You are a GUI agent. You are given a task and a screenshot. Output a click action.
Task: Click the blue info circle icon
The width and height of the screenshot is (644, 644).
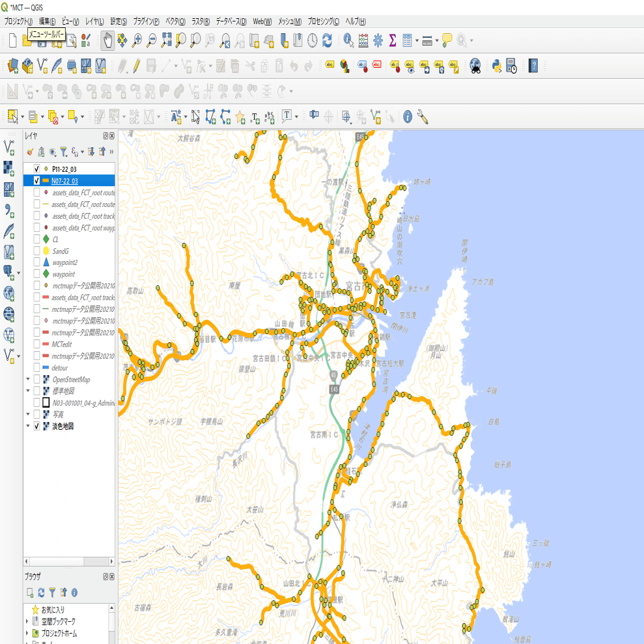click(x=408, y=117)
